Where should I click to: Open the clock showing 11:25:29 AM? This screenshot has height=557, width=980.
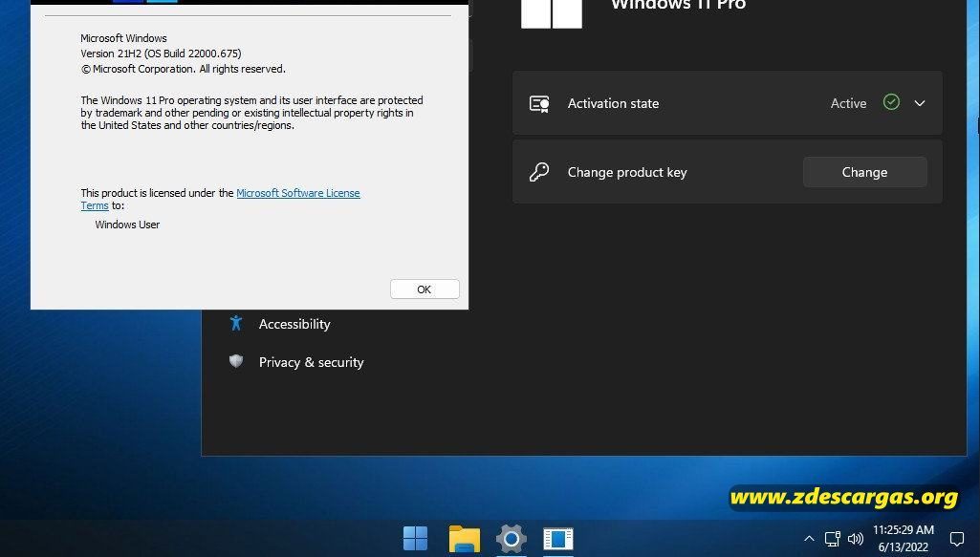click(904, 530)
